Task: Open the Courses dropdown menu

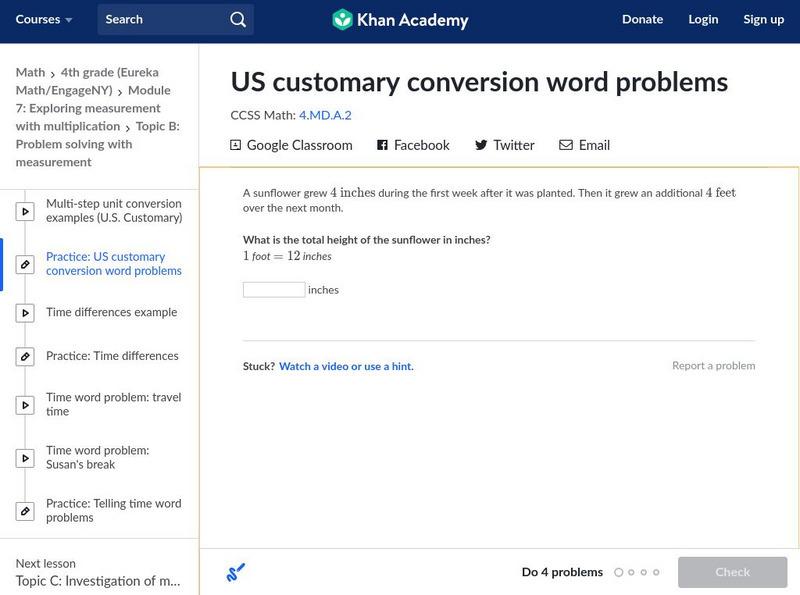Action: coord(44,19)
